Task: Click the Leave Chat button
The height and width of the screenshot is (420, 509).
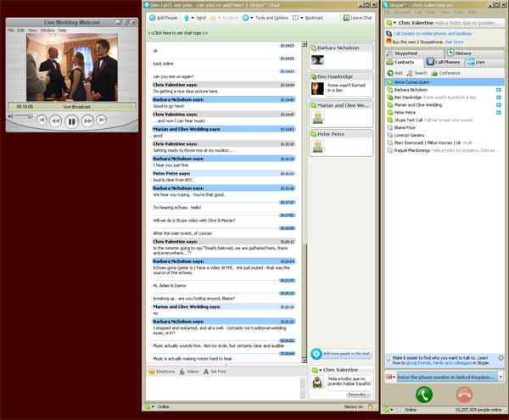Action: [x=359, y=17]
